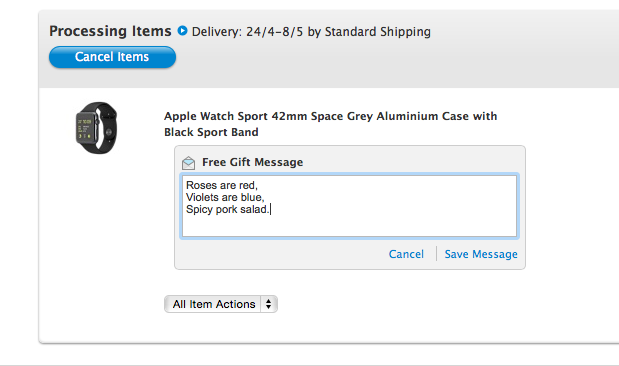Screen dimensions: 619x366
Task: Click the Standard Shipping text in the header
Action: [x=377, y=32]
